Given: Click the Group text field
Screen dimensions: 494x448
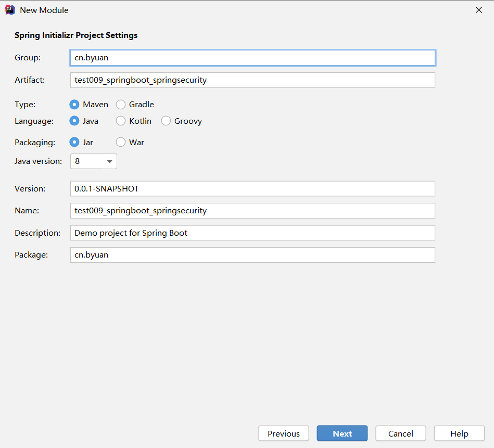Looking at the screenshot, I should pos(252,58).
